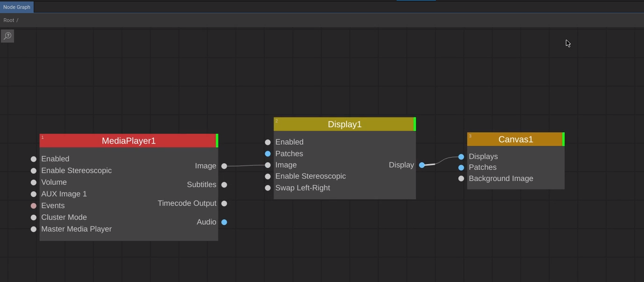Click the Displays label in Canvas1
The image size is (644, 282).
click(x=483, y=157)
